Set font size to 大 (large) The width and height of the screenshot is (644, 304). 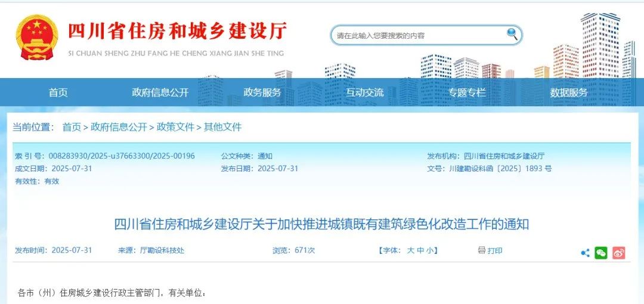410,250
